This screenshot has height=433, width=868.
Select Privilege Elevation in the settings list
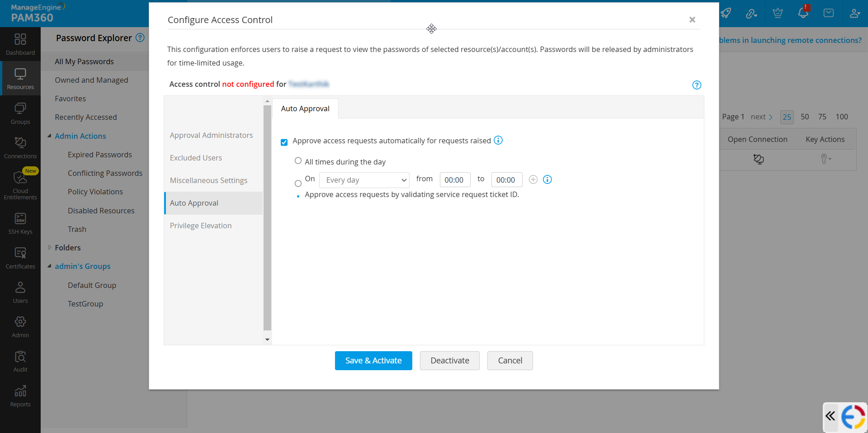pyautogui.click(x=201, y=225)
